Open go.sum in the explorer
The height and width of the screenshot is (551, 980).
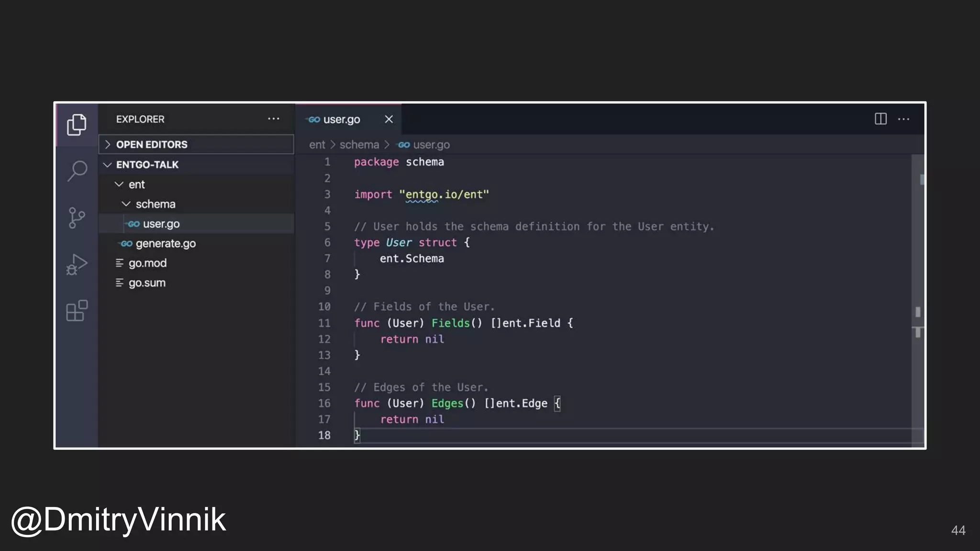point(147,283)
